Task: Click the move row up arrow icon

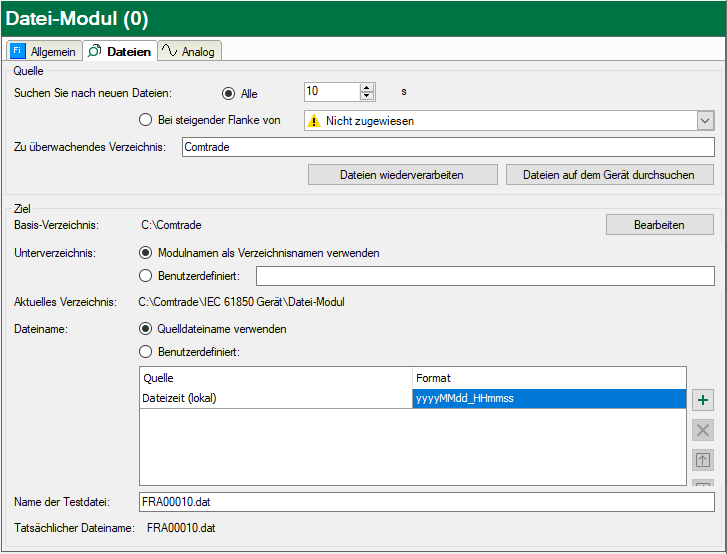Action: click(703, 460)
